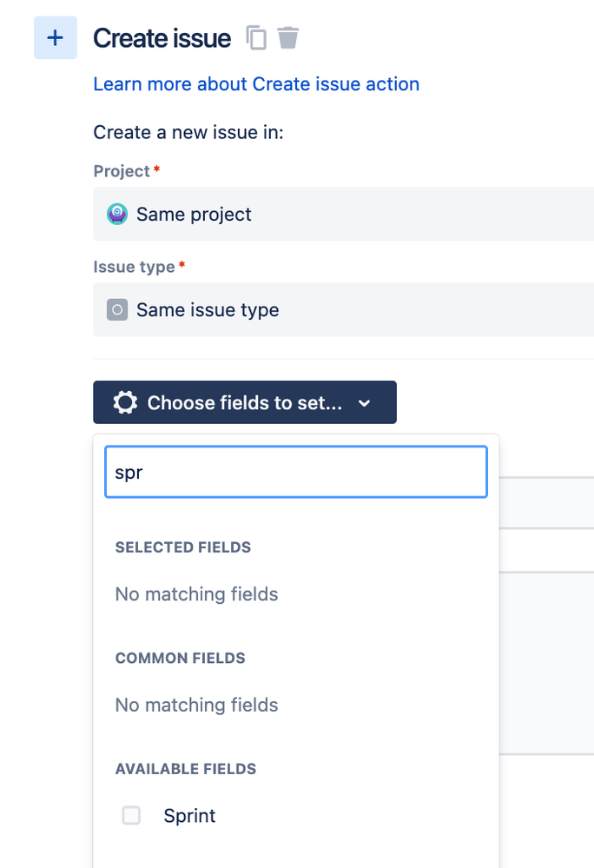Screen dimensions: 594x868
Task: Delete the Create issue action via trash icon
Action: [287, 38]
